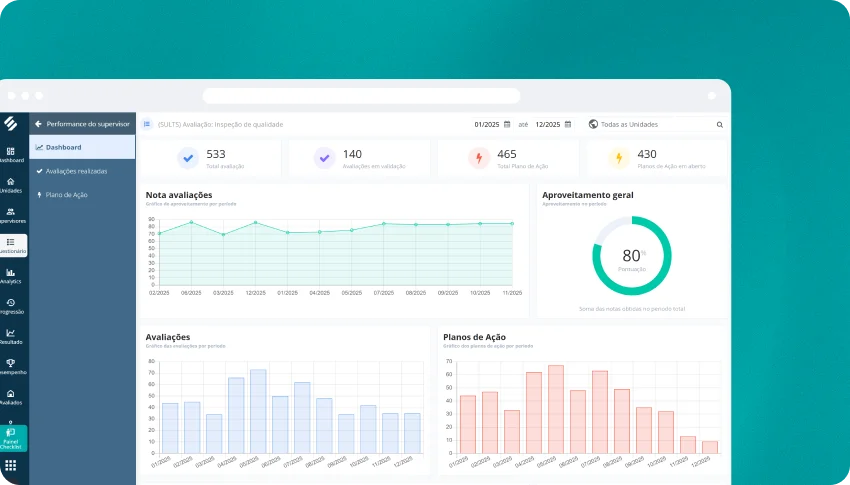Click the Painel Checklist green button
This screenshot has width=850, height=485.
13,437
